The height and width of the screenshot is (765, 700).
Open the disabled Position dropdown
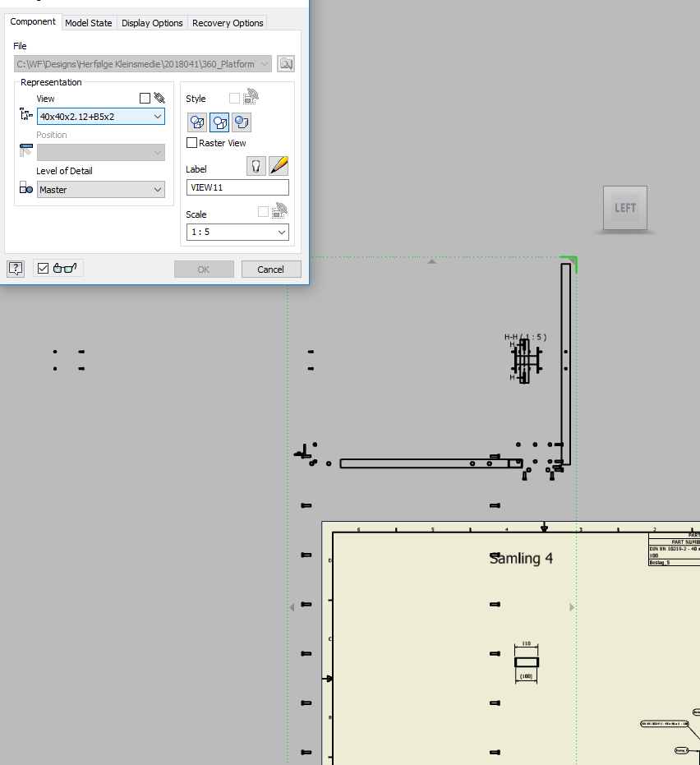[101, 152]
